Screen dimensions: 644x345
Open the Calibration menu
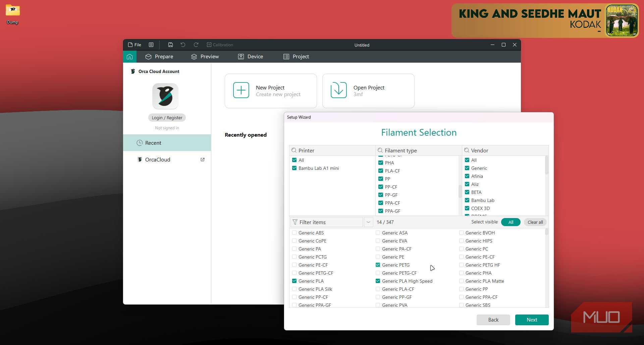pos(220,45)
